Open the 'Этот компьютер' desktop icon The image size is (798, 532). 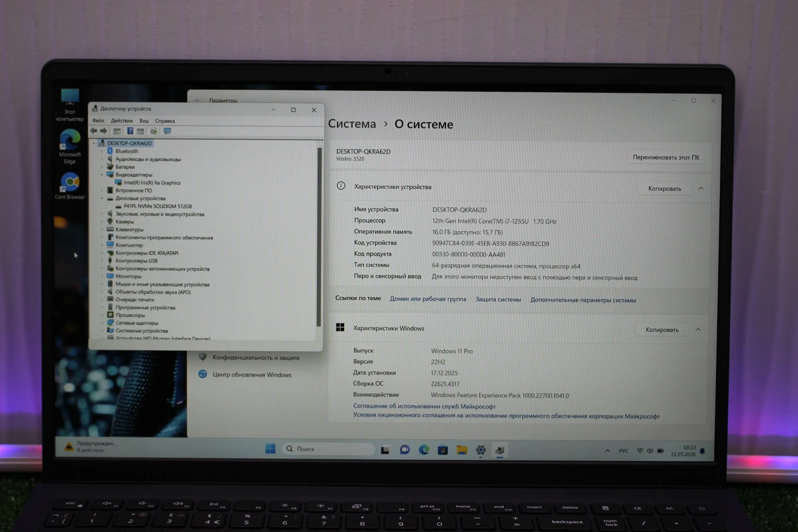tap(70, 105)
